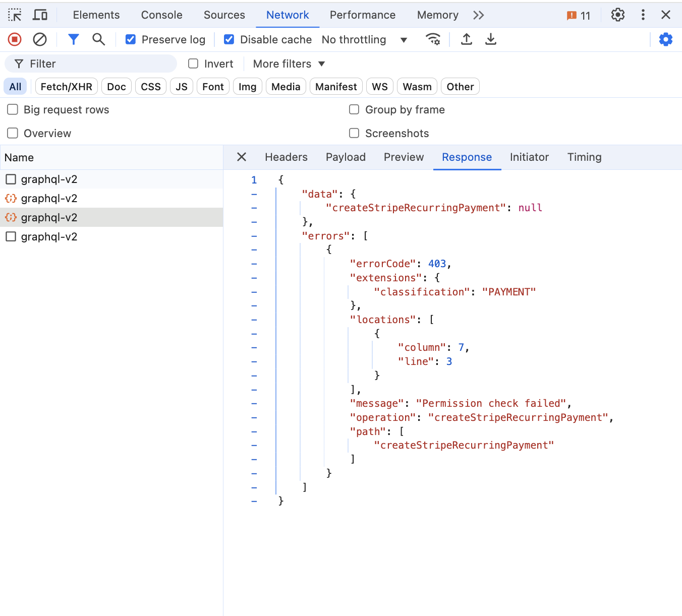This screenshot has height=616, width=682.
Task: Open DevTools three-dot menu
Action: (643, 15)
